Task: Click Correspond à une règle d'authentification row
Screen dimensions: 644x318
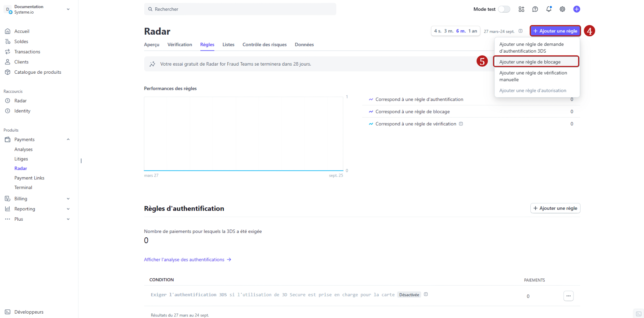Action: pos(471,99)
